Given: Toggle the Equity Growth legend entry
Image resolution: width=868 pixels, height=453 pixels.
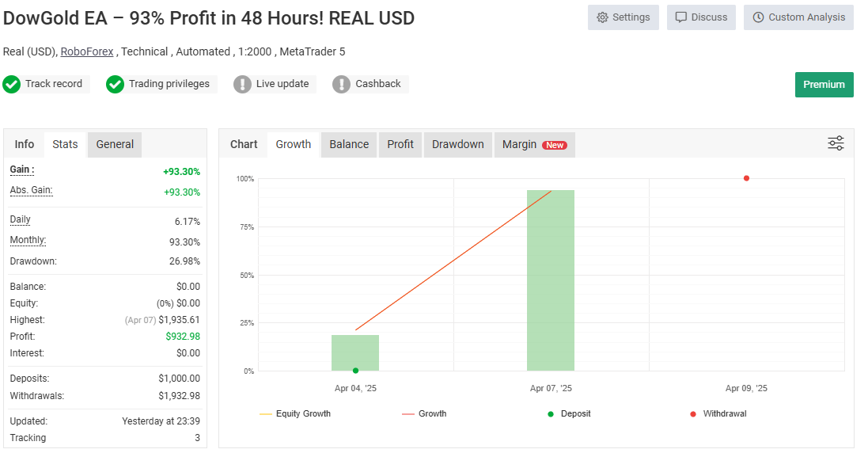Looking at the screenshot, I should [x=295, y=413].
